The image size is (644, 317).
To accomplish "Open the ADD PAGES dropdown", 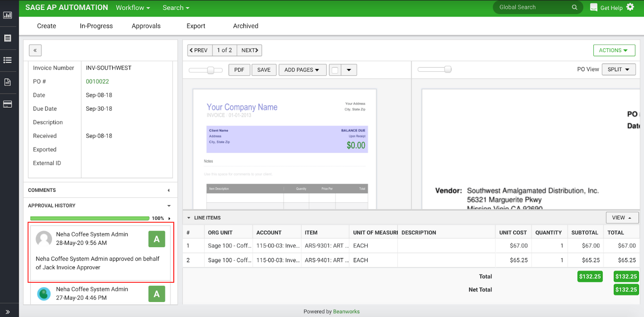I will click(302, 70).
